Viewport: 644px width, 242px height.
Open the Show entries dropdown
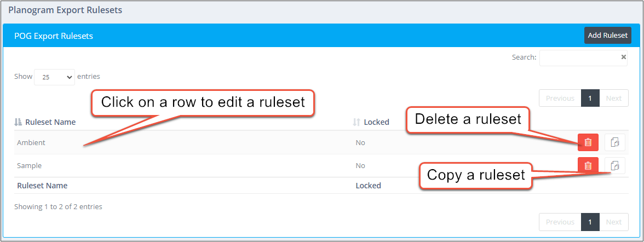(55, 77)
